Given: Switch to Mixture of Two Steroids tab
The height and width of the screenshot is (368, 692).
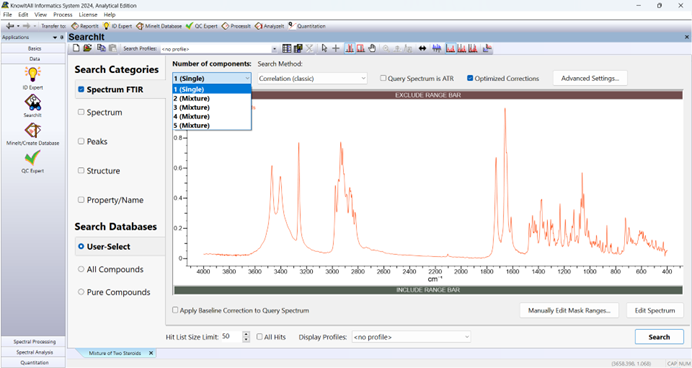Looking at the screenshot, I should [115, 353].
